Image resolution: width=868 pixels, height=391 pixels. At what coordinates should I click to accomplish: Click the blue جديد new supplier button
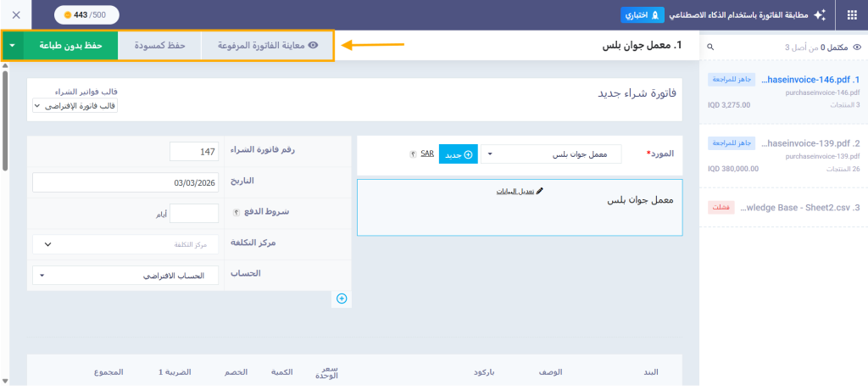[x=458, y=154]
